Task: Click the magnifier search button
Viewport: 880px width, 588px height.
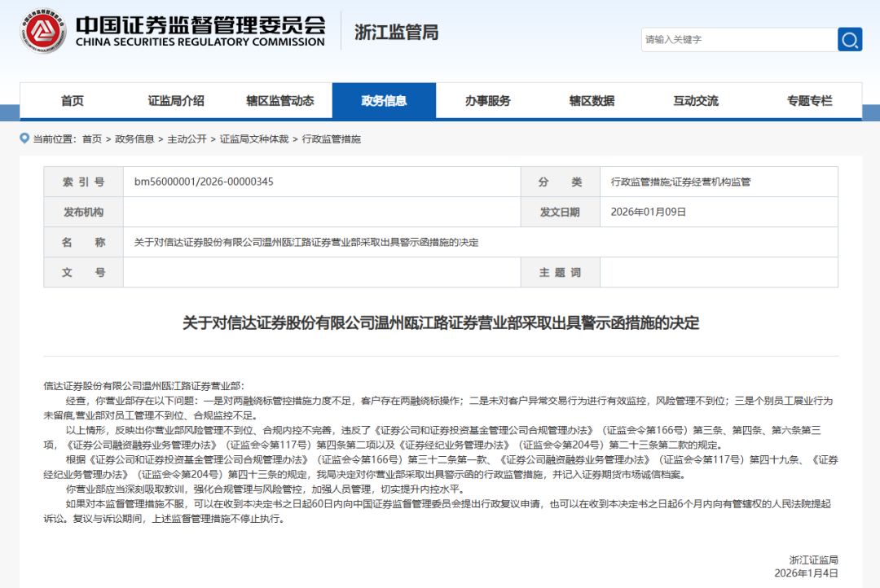Action: [x=850, y=39]
